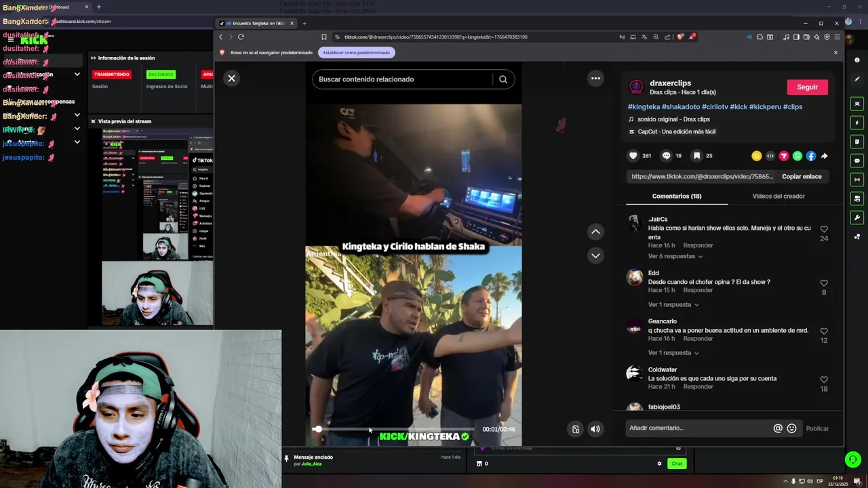Open sonido original - Drax clips sound link

(x=673, y=119)
